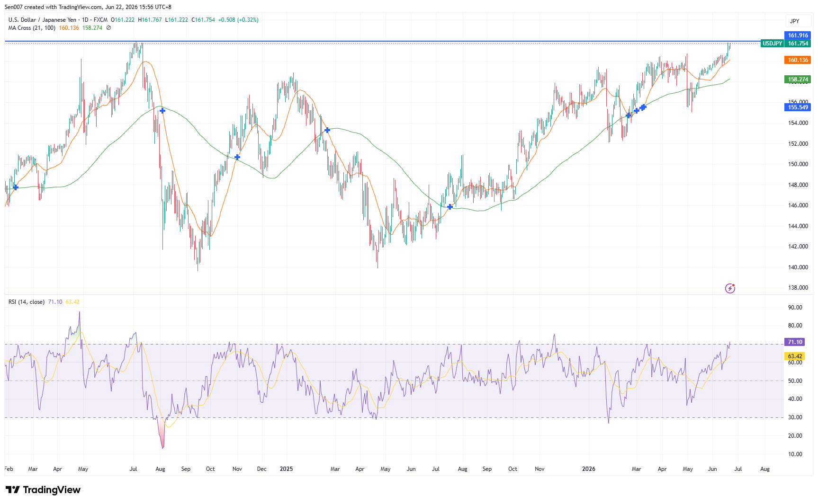Screen dimensions: 818x504
Task: Click the H161.767 high value
Action: coord(150,20)
